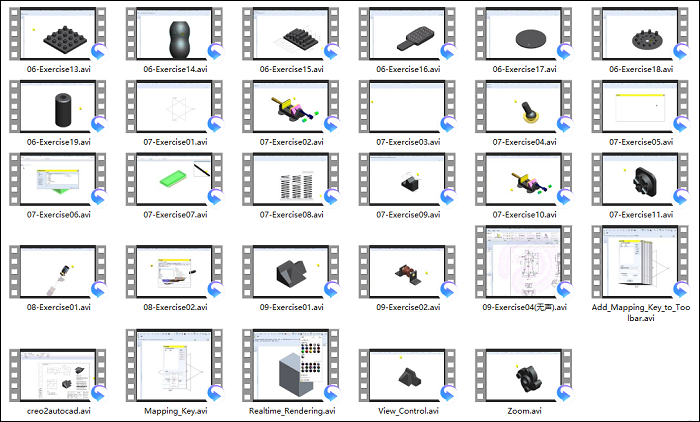Select the View_Control.avi video icon
This screenshot has width=700, height=422.
pos(408,376)
